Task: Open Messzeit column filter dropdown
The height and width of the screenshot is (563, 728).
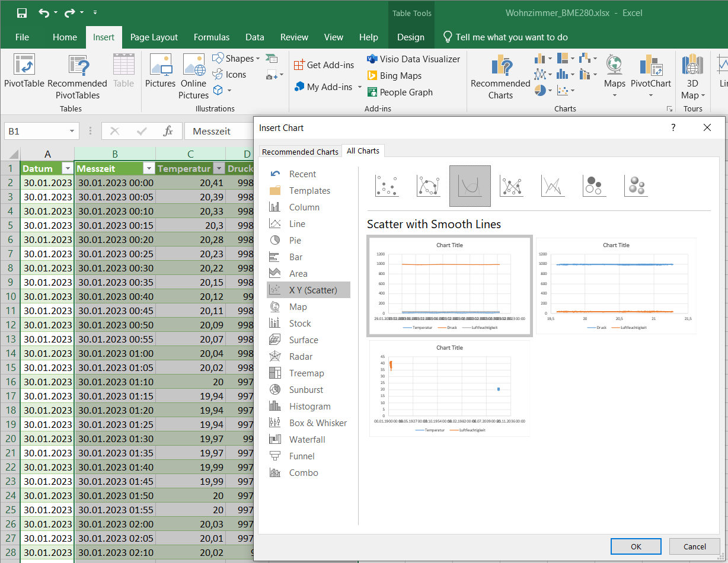Action: [148, 168]
